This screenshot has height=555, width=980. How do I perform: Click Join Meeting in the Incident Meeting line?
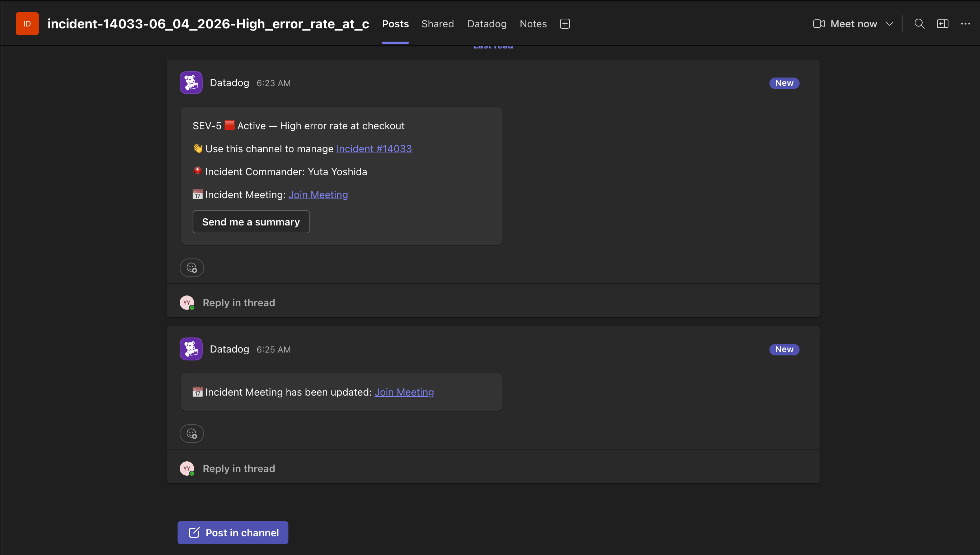tap(318, 195)
